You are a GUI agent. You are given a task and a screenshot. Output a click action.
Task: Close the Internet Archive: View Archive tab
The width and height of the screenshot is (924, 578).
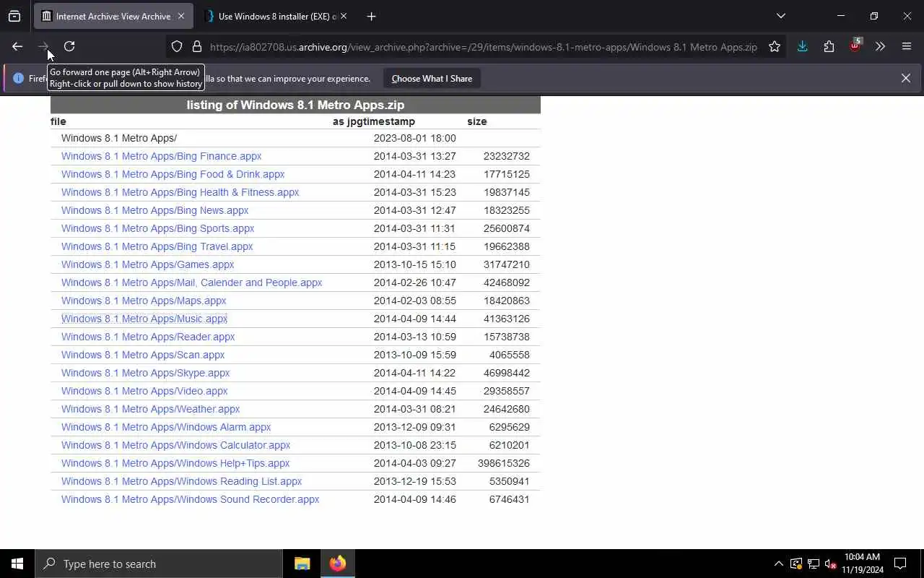pos(181,16)
